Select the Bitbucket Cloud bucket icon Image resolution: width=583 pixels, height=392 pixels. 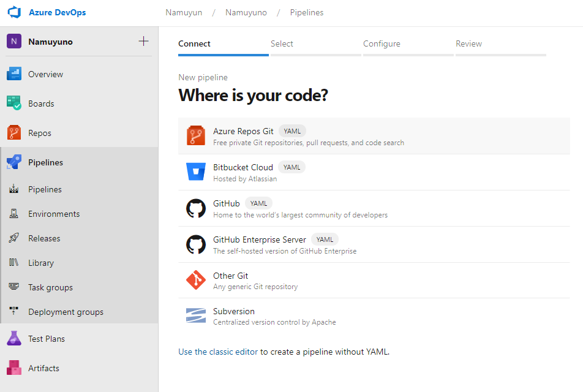(x=196, y=172)
